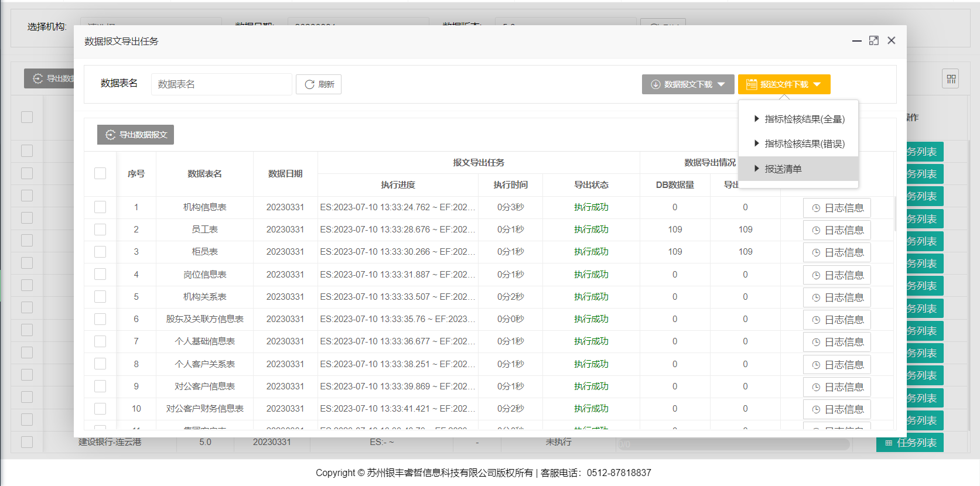Click the 导出数据报文 export button in dialog
Image resolution: width=980 pixels, height=486 pixels.
pyautogui.click(x=135, y=135)
